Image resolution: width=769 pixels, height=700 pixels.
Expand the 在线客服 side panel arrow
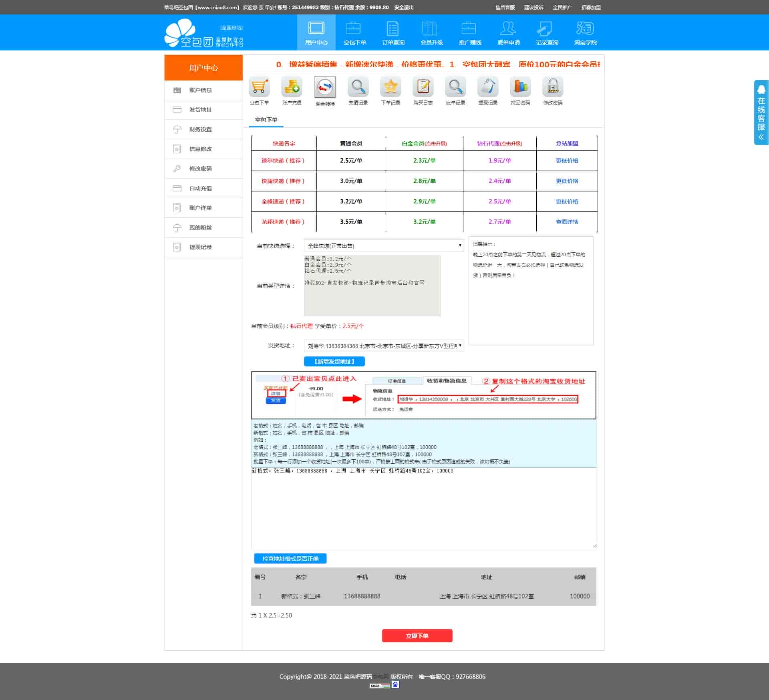coord(761,137)
